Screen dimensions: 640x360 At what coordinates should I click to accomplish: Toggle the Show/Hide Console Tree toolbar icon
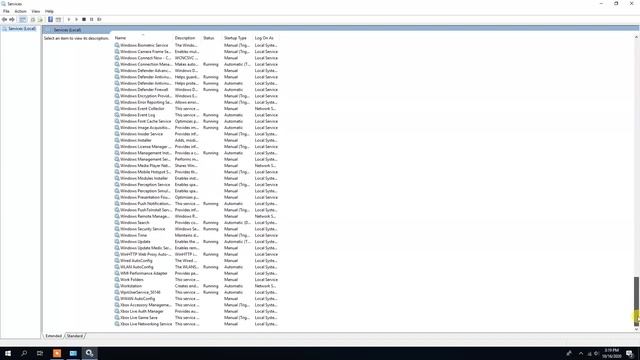[x=23, y=19]
